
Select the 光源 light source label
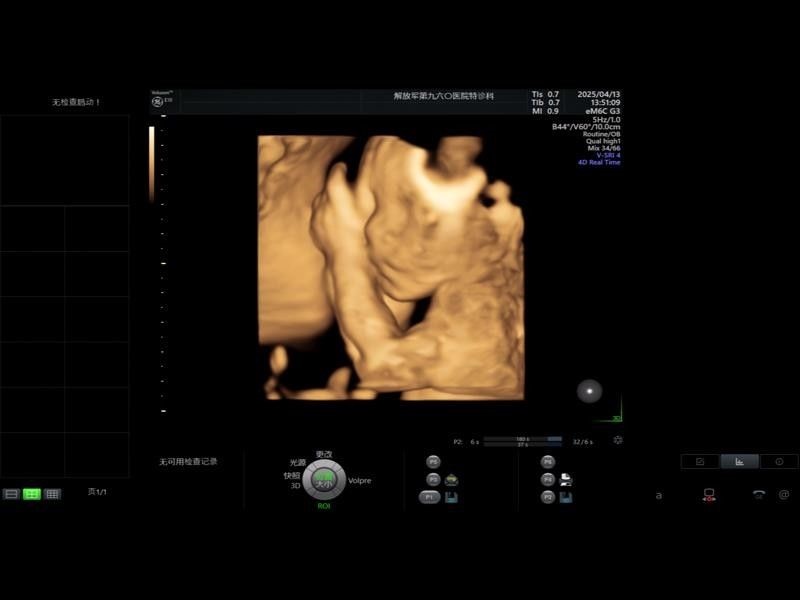tap(297, 462)
